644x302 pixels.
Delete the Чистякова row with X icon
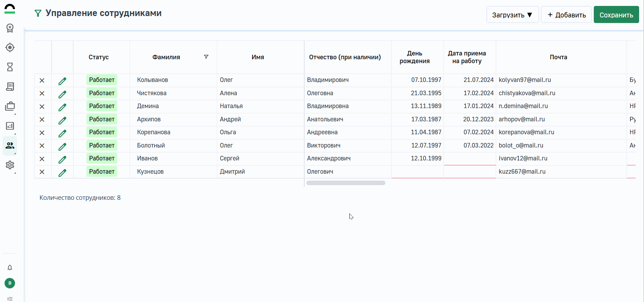42,93
